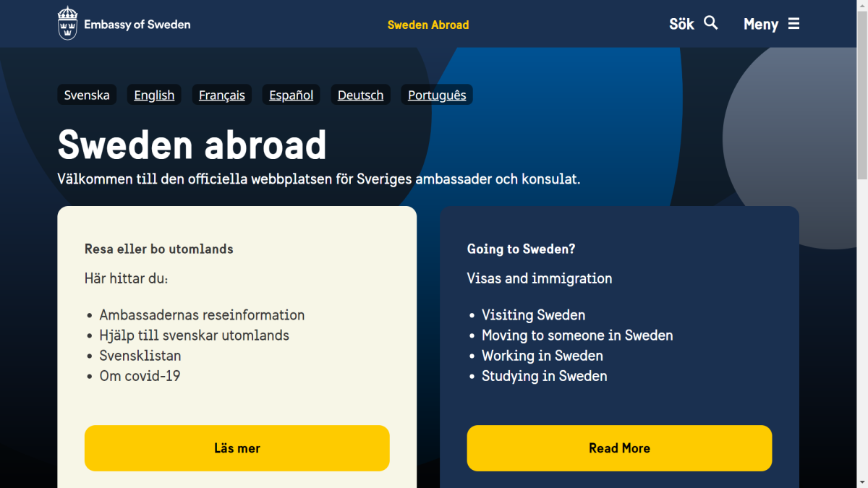Click the Embassy of Sweden text

(x=137, y=25)
